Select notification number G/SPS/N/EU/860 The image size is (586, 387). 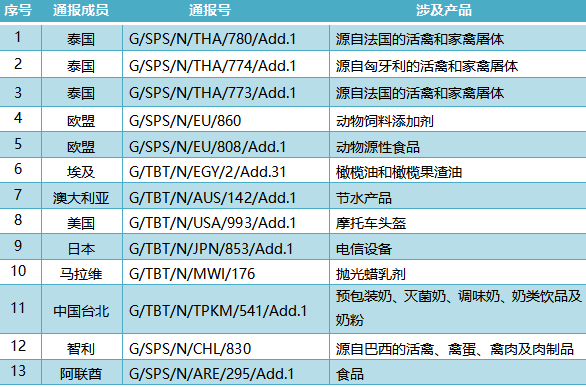coord(185,121)
